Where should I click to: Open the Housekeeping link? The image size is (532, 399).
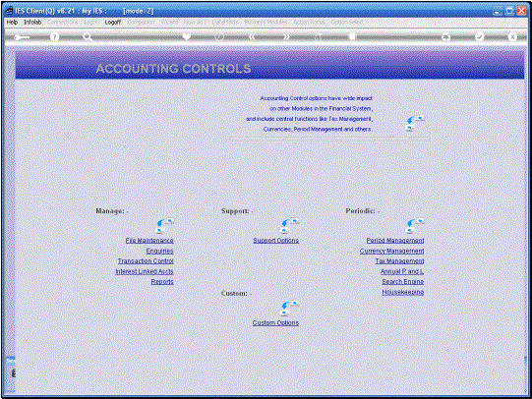[403, 292]
